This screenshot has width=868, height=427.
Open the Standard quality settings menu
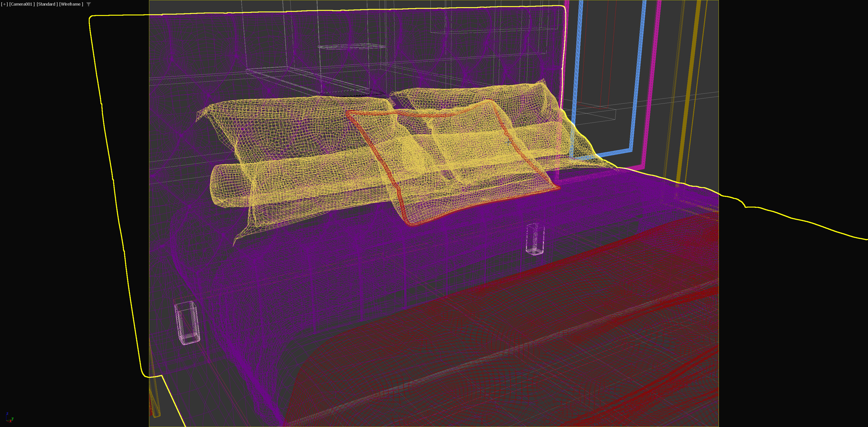47,4
